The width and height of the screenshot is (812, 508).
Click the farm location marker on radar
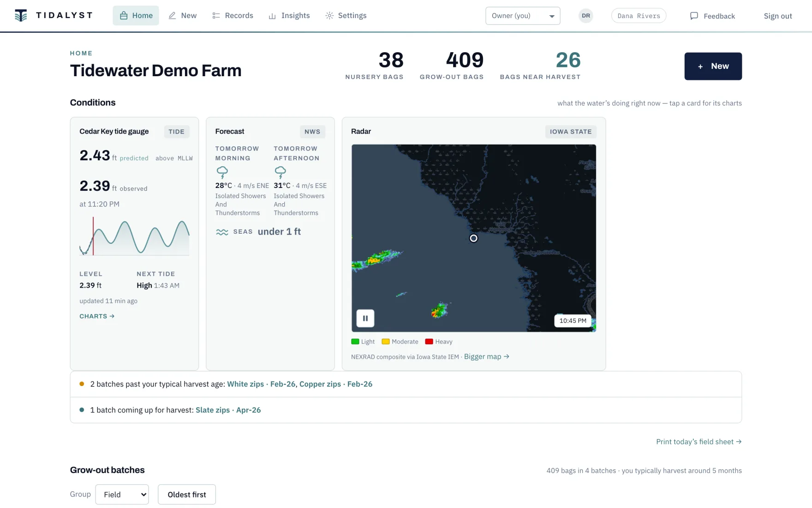tap(473, 238)
